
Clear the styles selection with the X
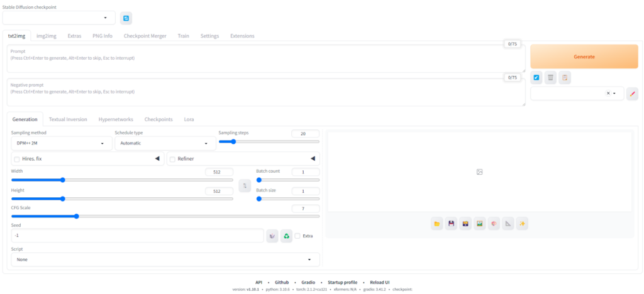(608, 93)
